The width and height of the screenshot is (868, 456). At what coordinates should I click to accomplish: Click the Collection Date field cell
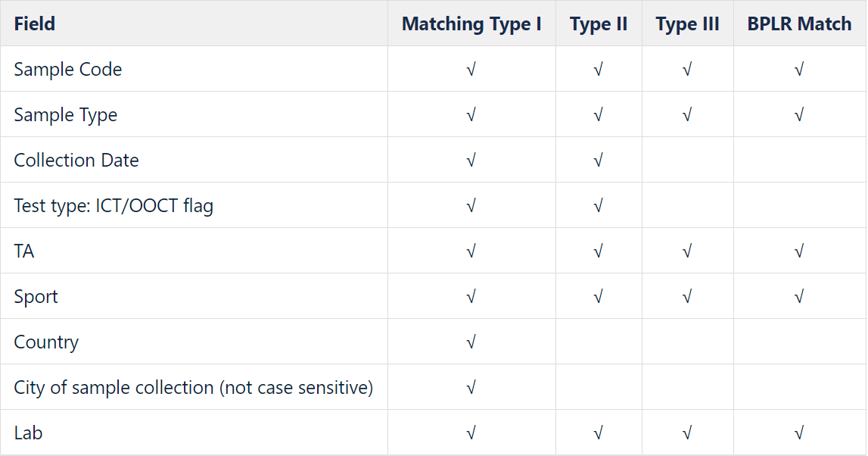(194, 160)
